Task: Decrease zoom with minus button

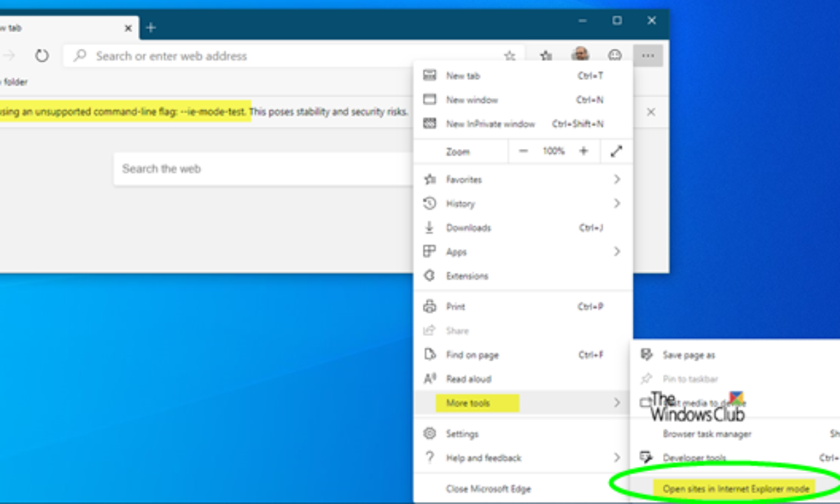Action: 523,151
